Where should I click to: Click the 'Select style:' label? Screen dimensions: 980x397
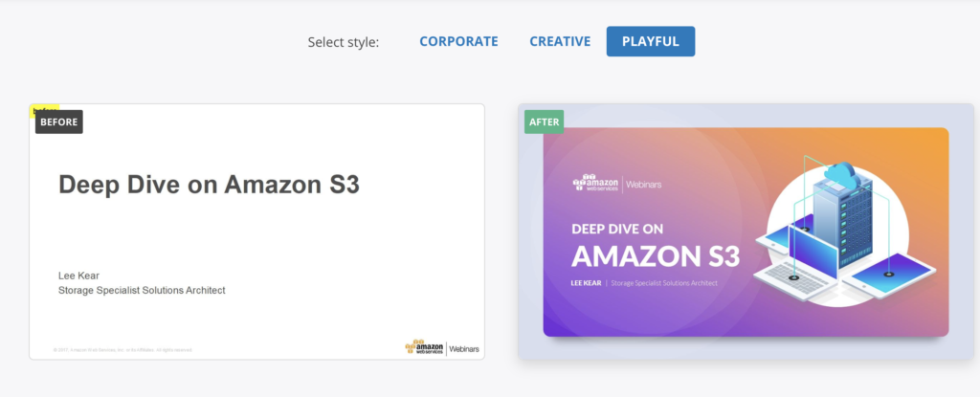click(x=344, y=42)
